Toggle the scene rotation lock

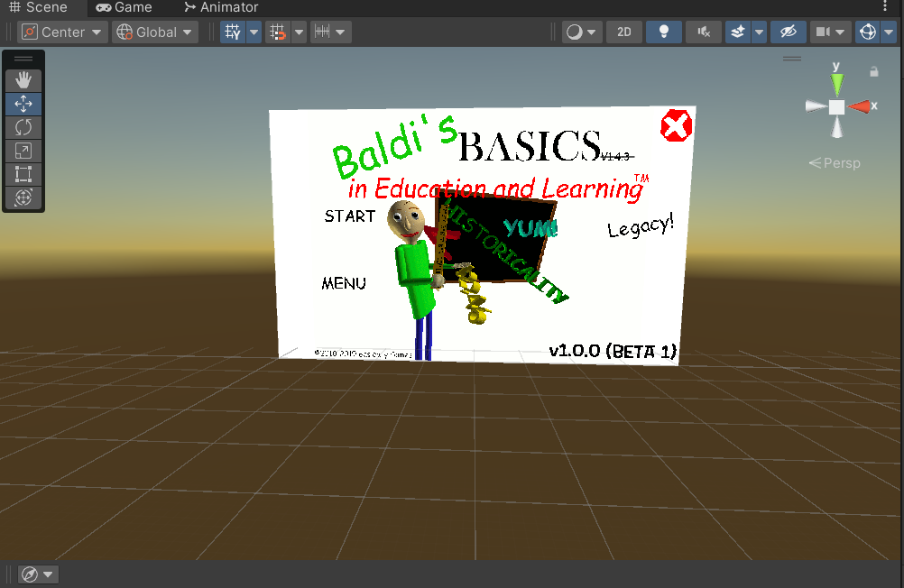pos(874,71)
